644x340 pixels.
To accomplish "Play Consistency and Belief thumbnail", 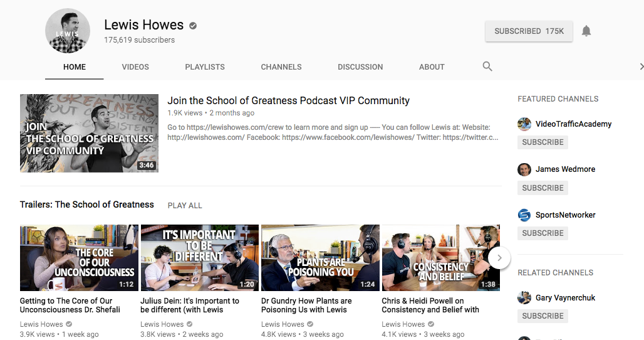I will (x=440, y=258).
